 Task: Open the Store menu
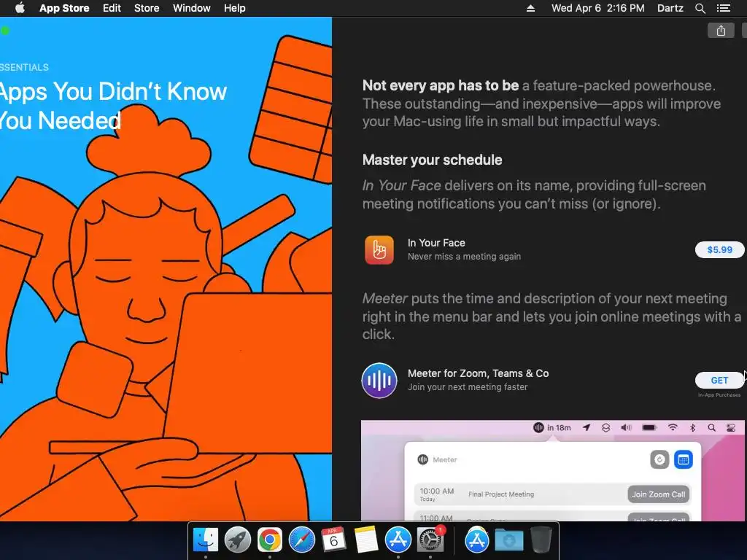tap(147, 8)
